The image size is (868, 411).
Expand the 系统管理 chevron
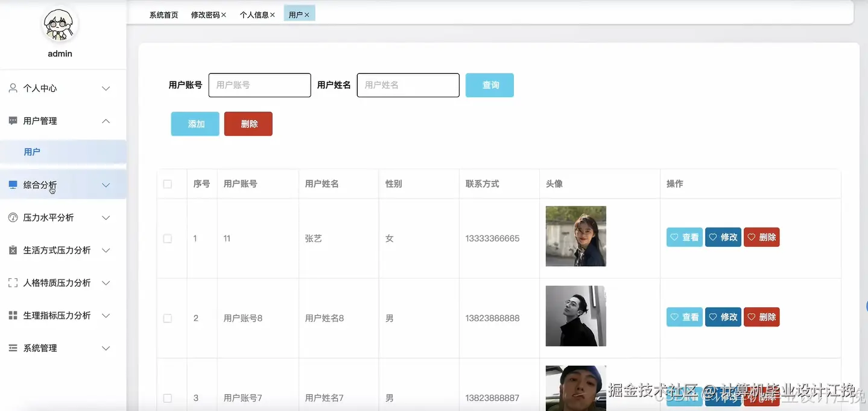point(106,348)
